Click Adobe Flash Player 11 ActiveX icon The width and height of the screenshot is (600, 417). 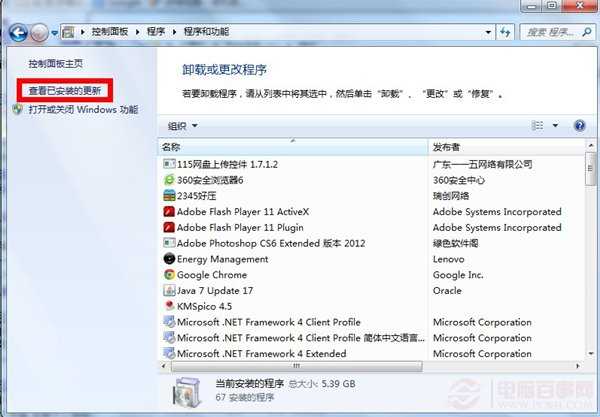169,212
